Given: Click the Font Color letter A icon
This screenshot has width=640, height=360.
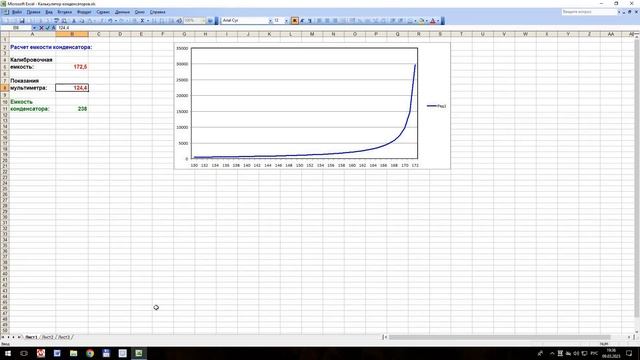Looking at the screenshot, I should pos(433,20).
